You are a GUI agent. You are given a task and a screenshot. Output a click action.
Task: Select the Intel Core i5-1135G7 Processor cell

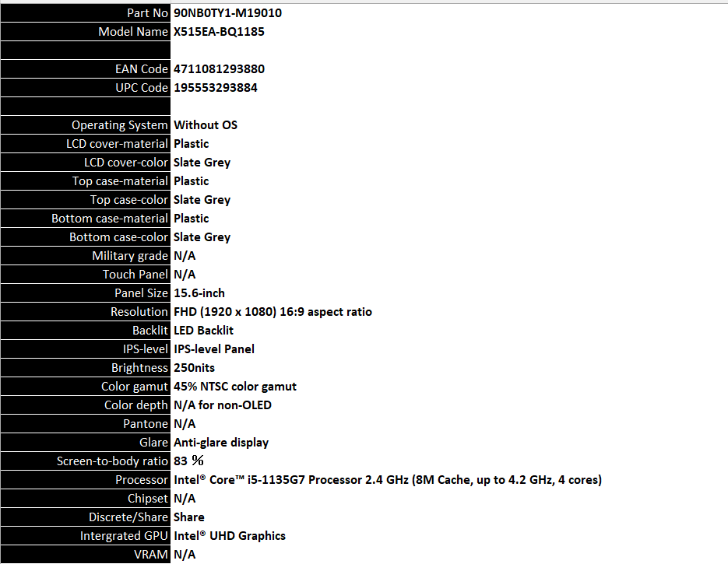tap(387, 480)
